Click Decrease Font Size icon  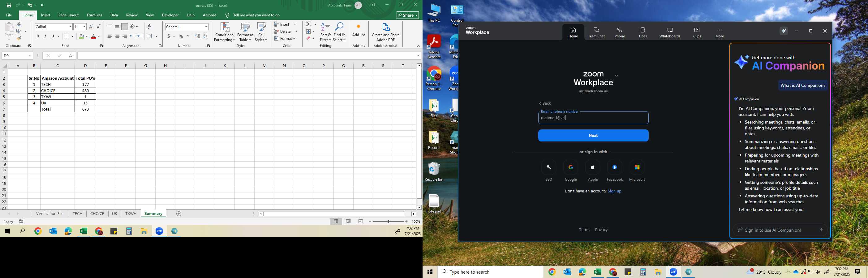pyautogui.click(x=98, y=27)
